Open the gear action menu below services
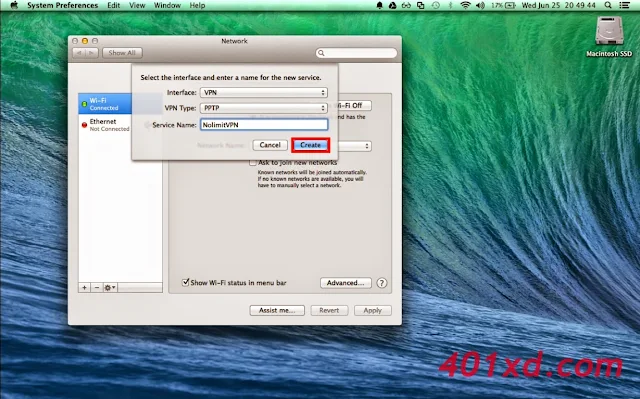The height and width of the screenshot is (399, 640). [x=110, y=288]
